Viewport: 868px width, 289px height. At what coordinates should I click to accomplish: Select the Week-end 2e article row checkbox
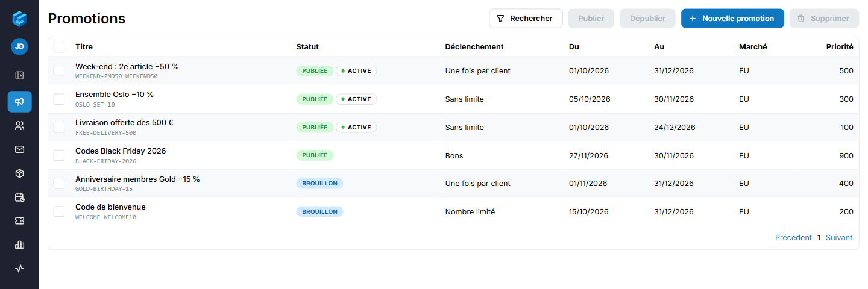coord(59,71)
